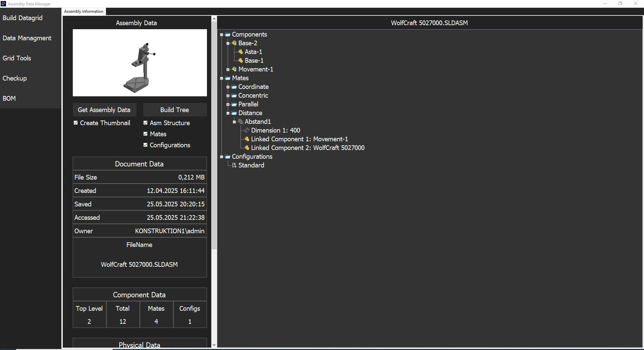Screen dimensions: 644x350
Task: Click the Build Tree button
Action: point(175,110)
